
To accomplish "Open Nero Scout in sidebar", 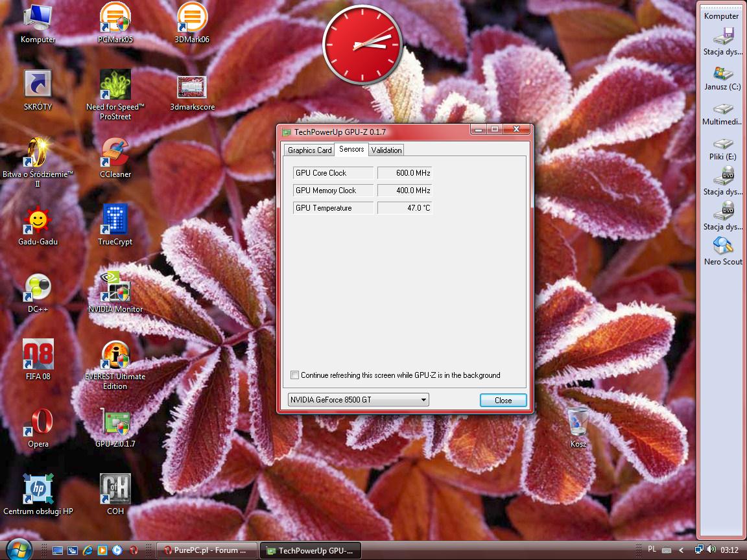I will [723, 251].
